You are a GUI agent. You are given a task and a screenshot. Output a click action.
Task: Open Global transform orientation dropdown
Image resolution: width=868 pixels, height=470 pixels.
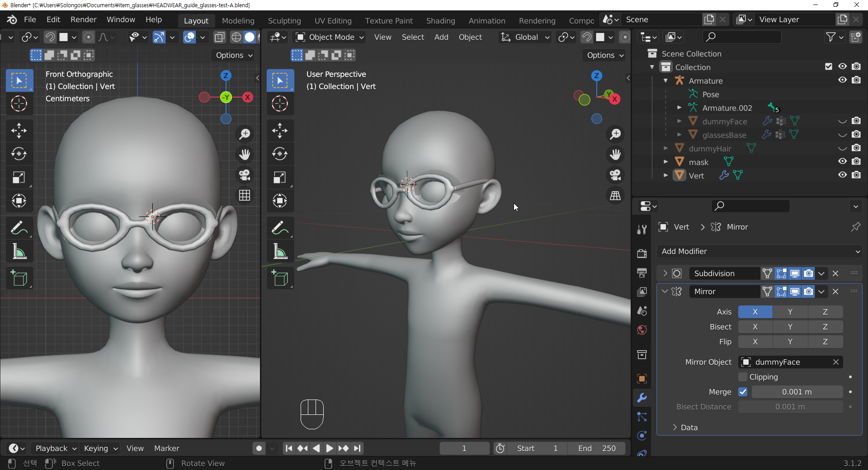(525, 37)
